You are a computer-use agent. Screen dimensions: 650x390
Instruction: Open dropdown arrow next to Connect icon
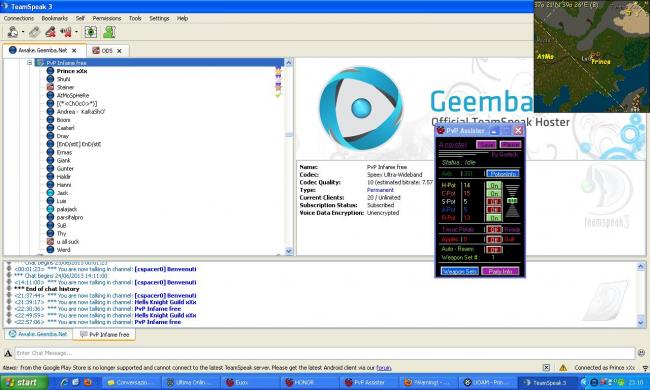23,32
